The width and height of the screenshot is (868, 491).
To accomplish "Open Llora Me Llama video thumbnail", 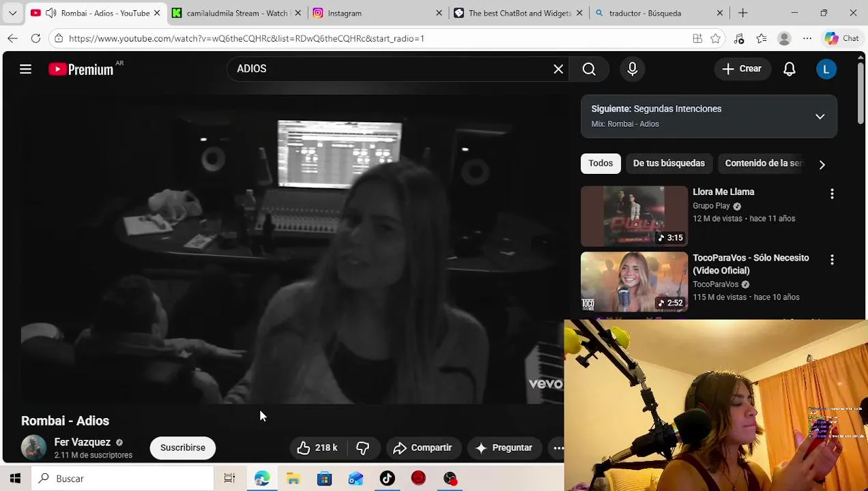I will click(634, 216).
